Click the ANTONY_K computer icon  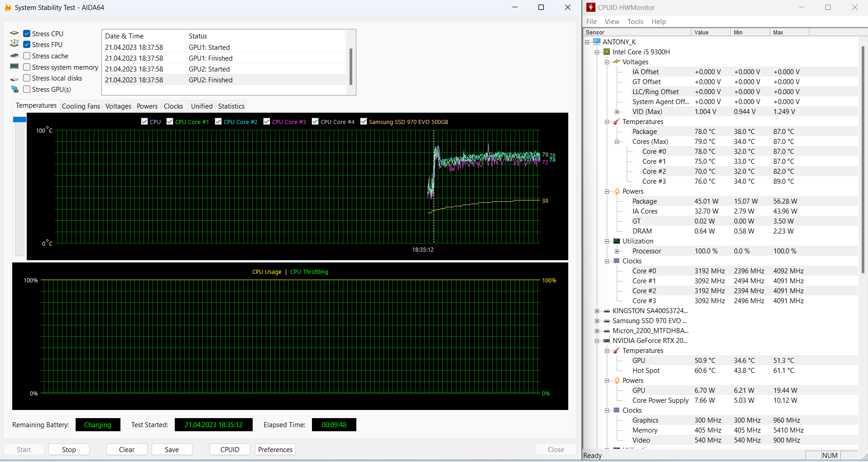tap(597, 42)
